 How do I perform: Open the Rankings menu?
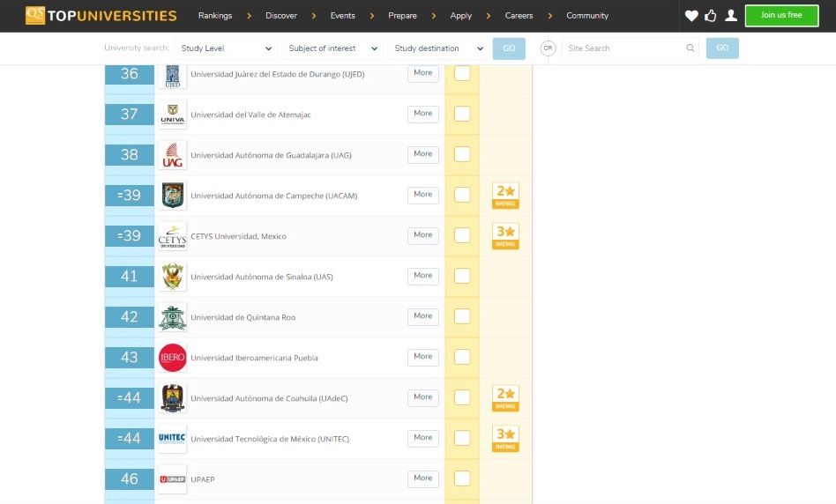point(215,16)
